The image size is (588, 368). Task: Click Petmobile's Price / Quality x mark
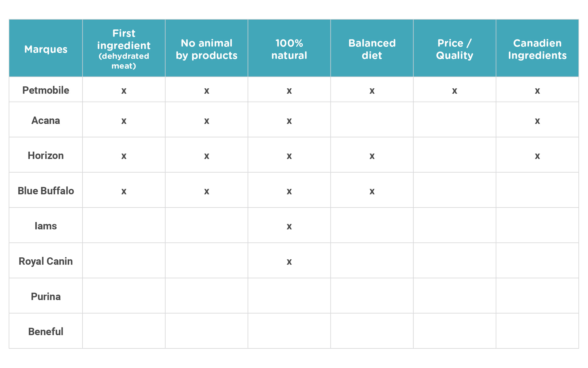(x=454, y=91)
